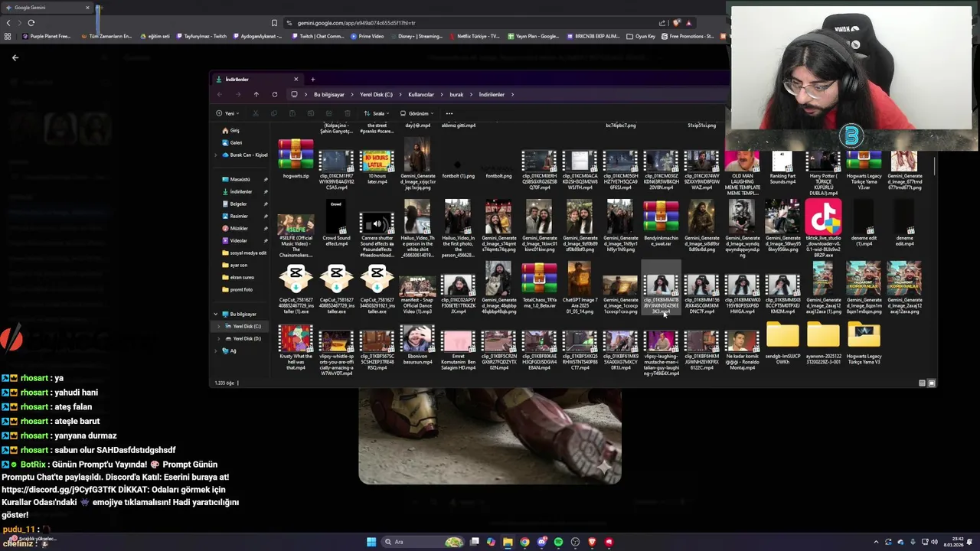Open the See more ellipsis menu

tap(449, 113)
